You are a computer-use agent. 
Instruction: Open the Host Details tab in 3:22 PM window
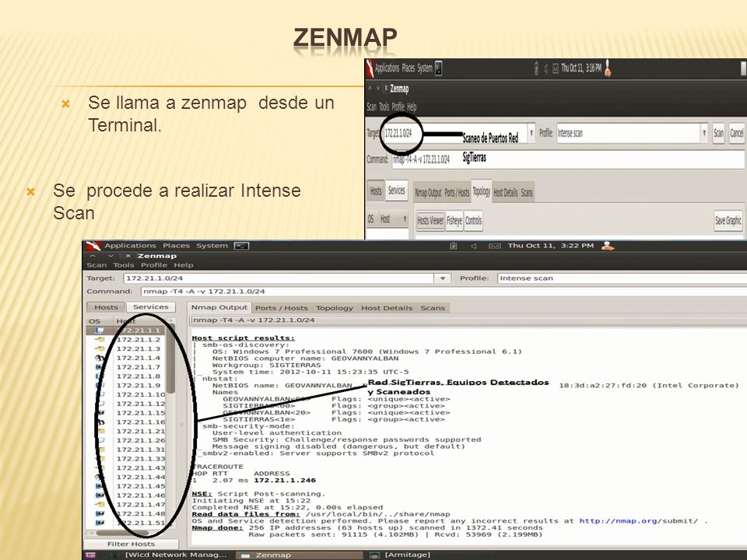tap(387, 308)
